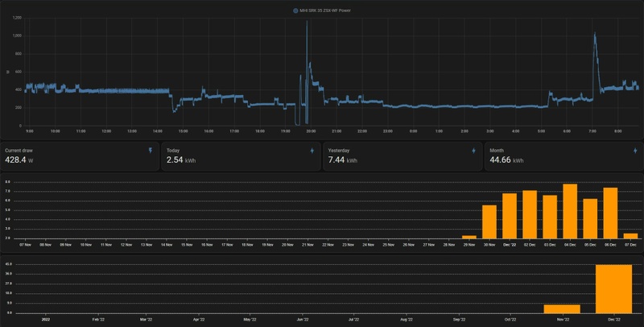Click the Dec '22 bar in the daily chart

510,216
